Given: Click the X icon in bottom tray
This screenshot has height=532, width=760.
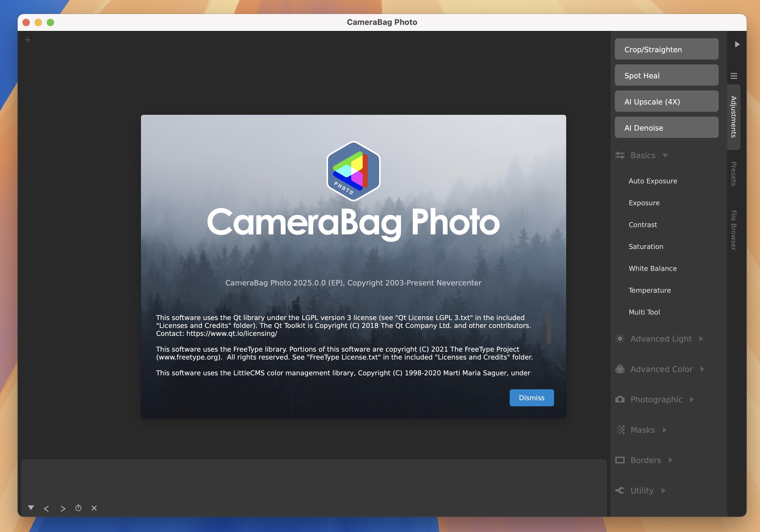Looking at the screenshot, I should (94, 508).
